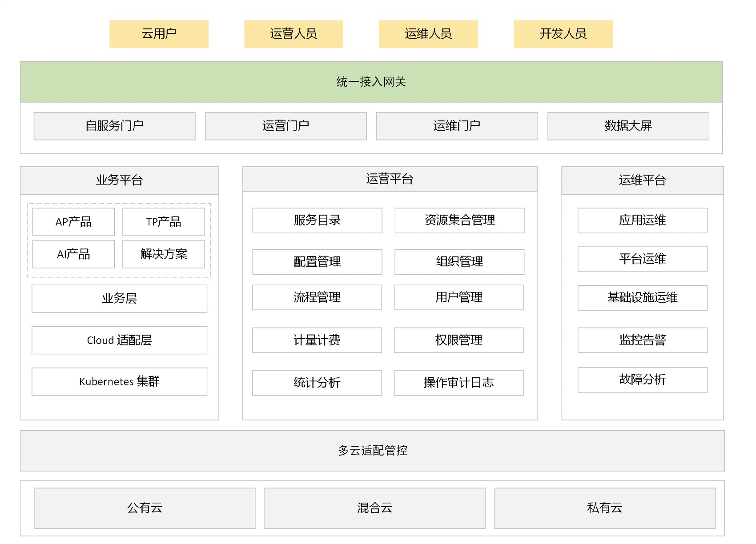Select the 运营人员 yellow box

pos(294,34)
